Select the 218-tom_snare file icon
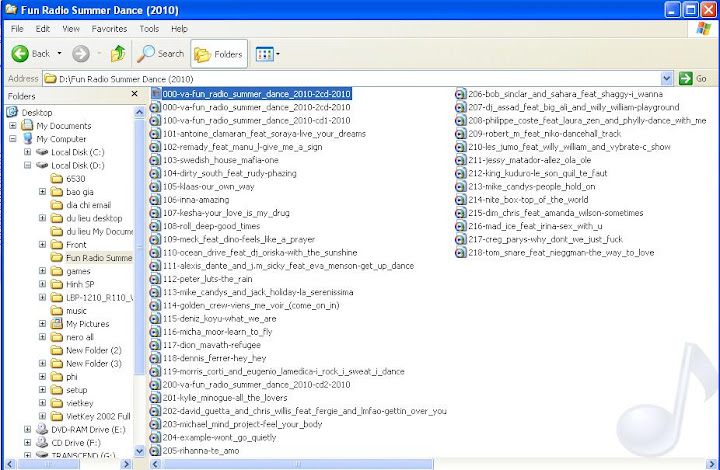This screenshot has height=470, width=720. point(461,252)
